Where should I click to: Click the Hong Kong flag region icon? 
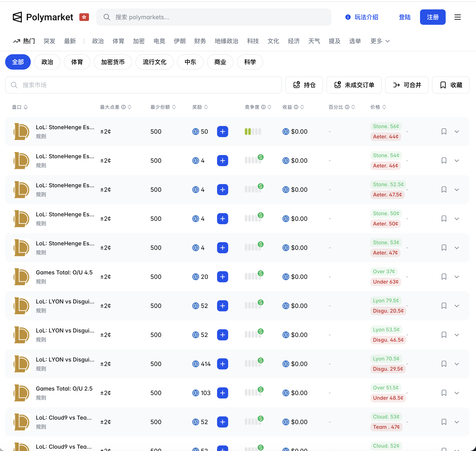pos(84,17)
